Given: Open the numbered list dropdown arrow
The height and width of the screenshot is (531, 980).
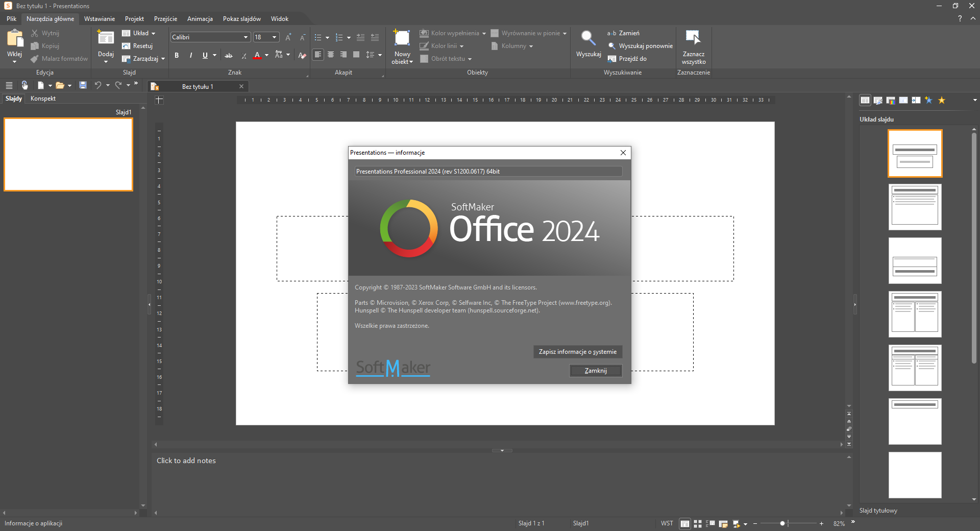Looking at the screenshot, I should tap(349, 37).
